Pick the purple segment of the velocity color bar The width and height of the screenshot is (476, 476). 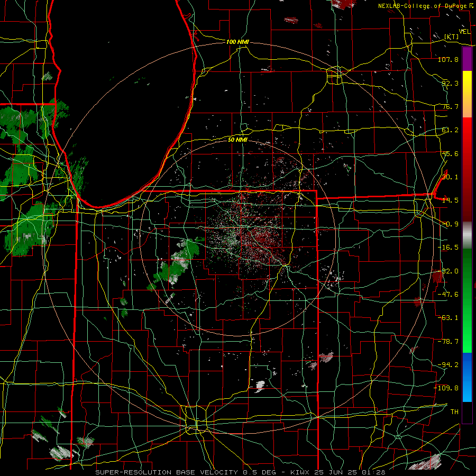tap(467, 59)
